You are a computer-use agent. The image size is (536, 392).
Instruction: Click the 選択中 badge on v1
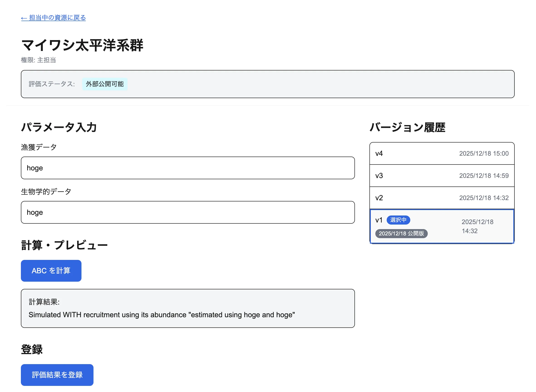(398, 220)
